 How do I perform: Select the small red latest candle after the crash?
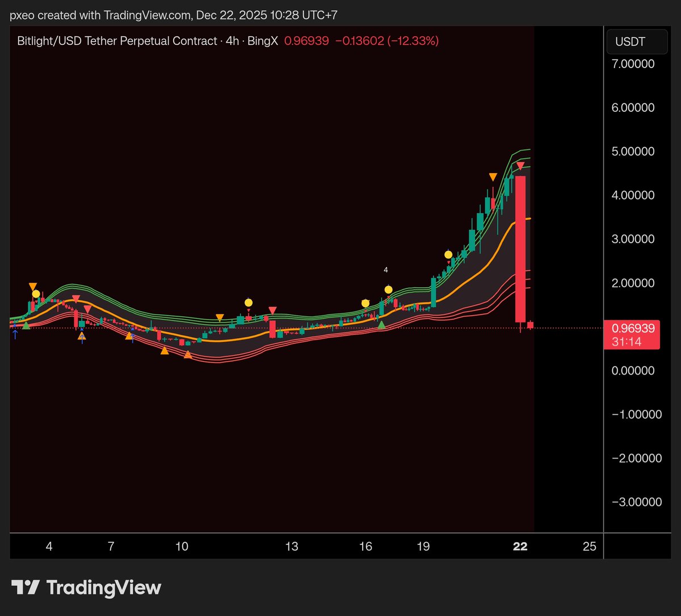pyautogui.click(x=531, y=325)
